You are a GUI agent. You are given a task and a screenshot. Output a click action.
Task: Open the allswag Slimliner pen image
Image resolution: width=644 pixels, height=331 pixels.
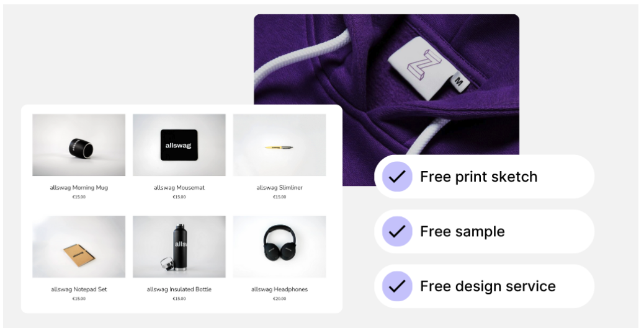pos(279,145)
